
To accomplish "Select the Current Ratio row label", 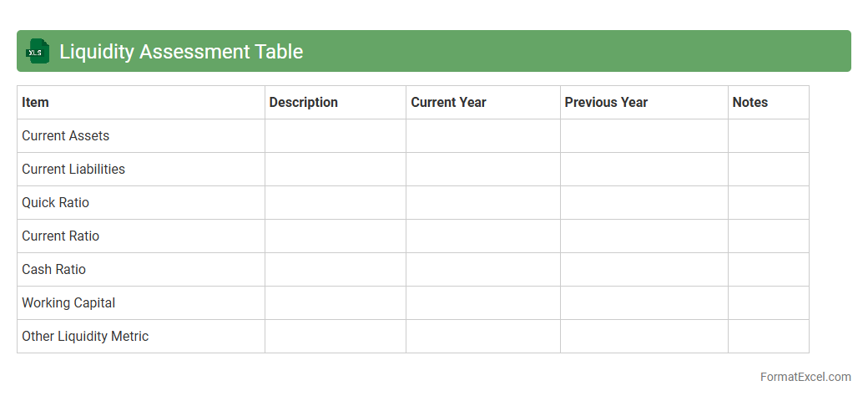I will click(x=60, y=236).
